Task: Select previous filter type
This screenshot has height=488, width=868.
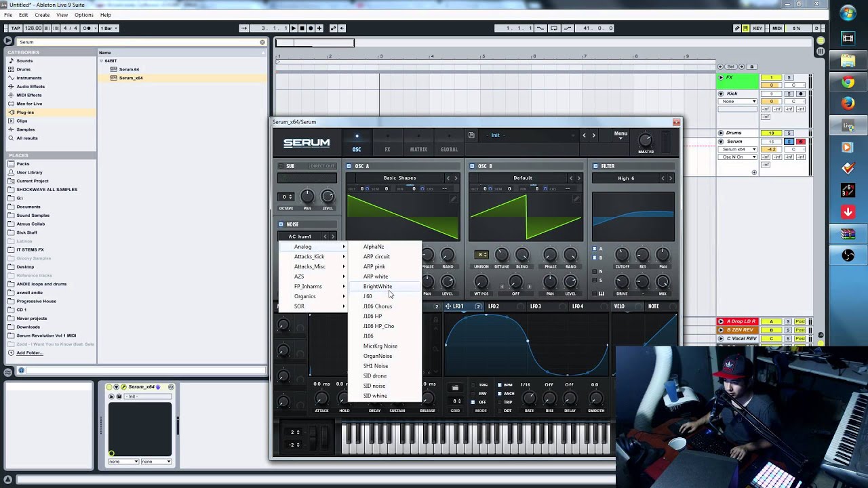Action: [663, 178]
